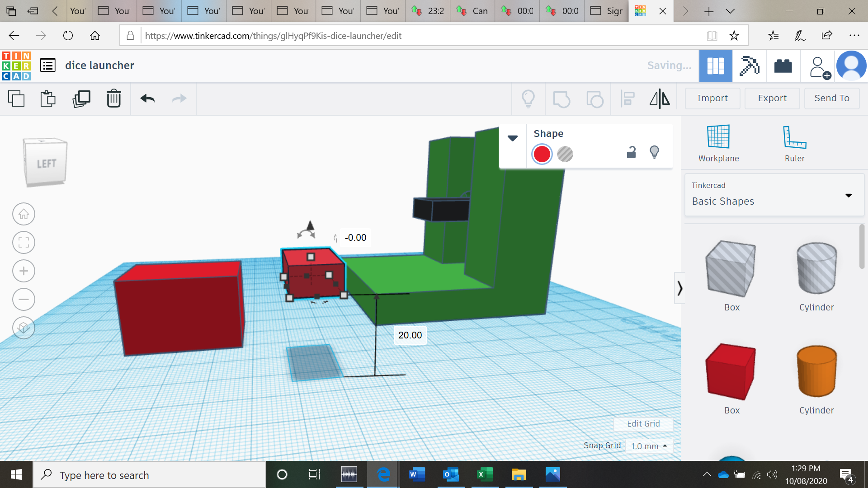Hide the selected shape via lightbulb
This screenshot has width=868, height=488.
pyautogui.click(x=654, y=152)
